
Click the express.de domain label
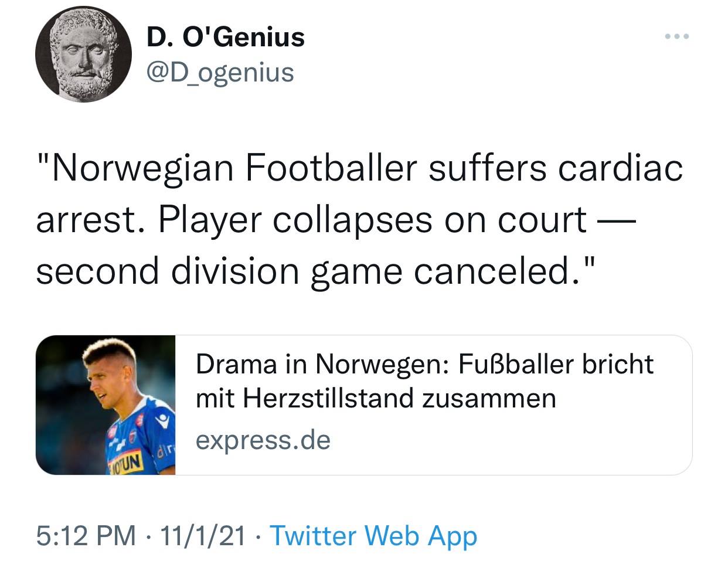pos(263,440)
